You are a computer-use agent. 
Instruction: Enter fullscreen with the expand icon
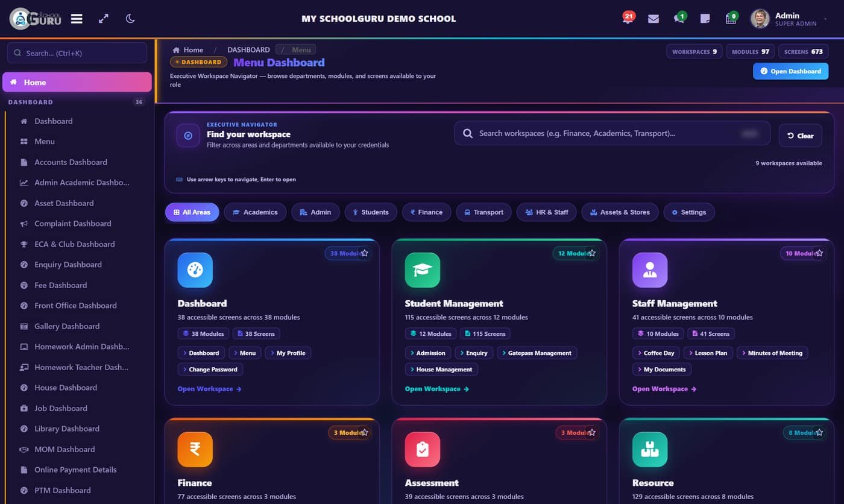[104, 19]
